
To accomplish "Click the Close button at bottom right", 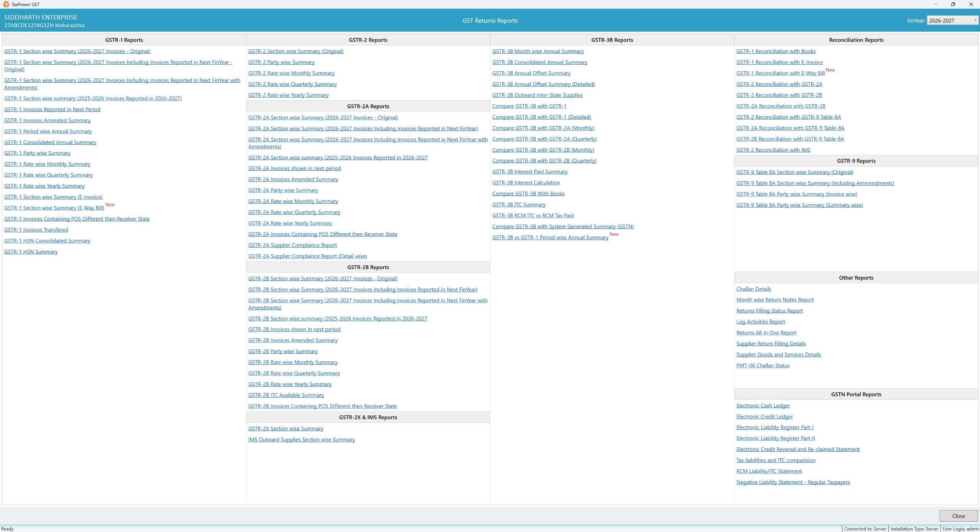I will (958, 516).
